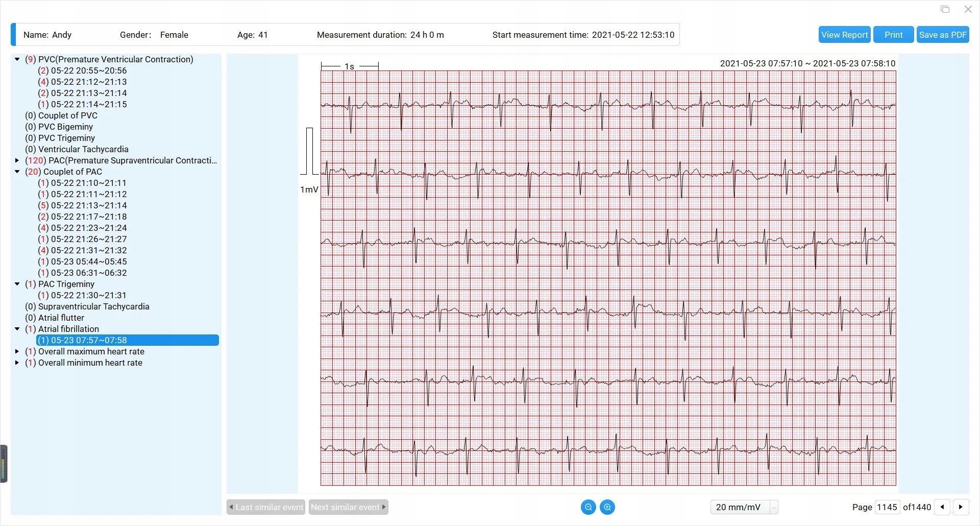Select Couplet PAC event 05-22 21:31~21:32
The width and height of the screenshot is (980, 526).
click(82, 250)
